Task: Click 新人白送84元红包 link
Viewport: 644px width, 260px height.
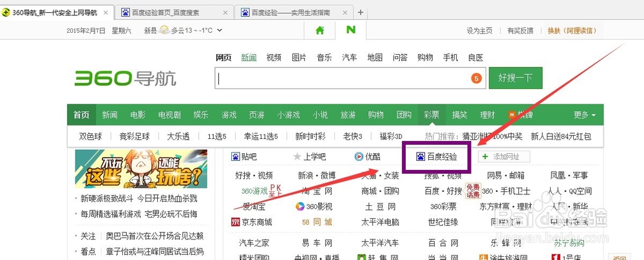Action: tap(561, 136)
